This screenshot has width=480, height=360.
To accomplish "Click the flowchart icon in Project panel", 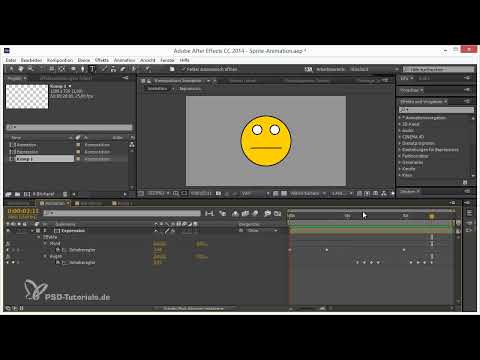I will (x=132, y=144).
